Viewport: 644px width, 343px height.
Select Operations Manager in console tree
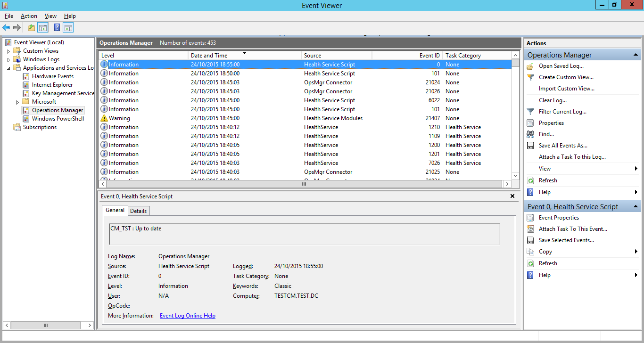click(58, 110)
